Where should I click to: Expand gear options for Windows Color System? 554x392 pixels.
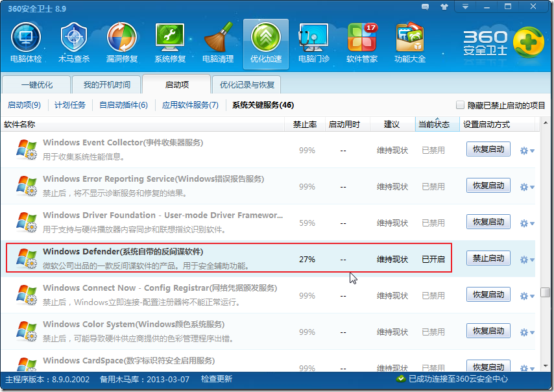tap(527, 333)
